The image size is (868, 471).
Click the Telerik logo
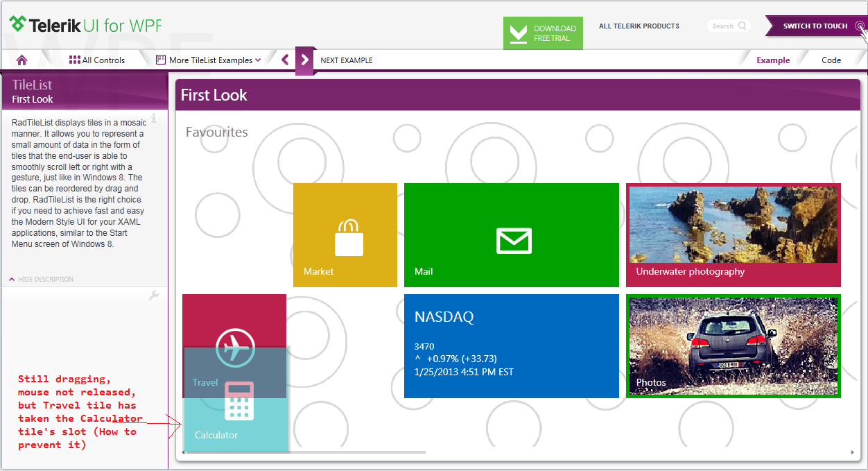click(85, 26)
